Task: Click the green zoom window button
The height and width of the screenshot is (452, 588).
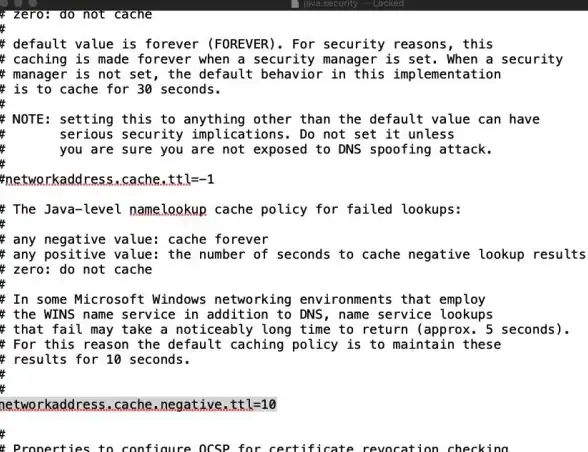Action: coord(33,3)
